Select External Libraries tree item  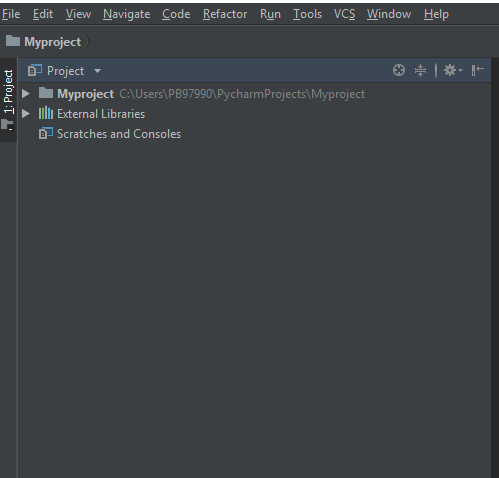[101, 114]
